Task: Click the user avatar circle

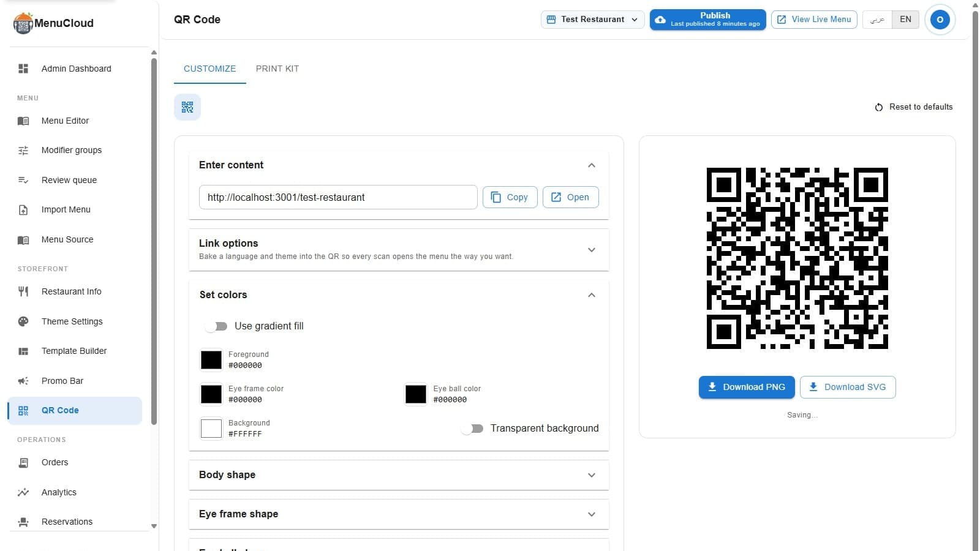Action: point(940,20)
